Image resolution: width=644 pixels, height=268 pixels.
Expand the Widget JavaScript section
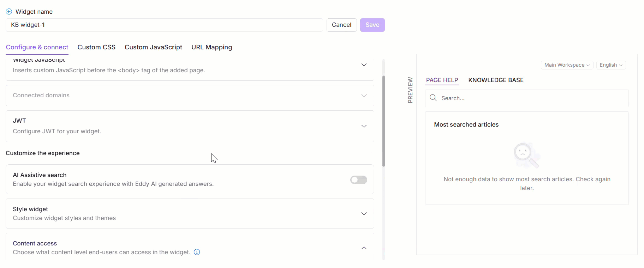click(364, 65)
